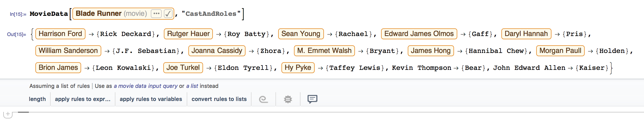The image size is (644, 137).
Task: Click the "CastAndRoles" string argument
Action: pyautogui.click(x=211, y=14)
